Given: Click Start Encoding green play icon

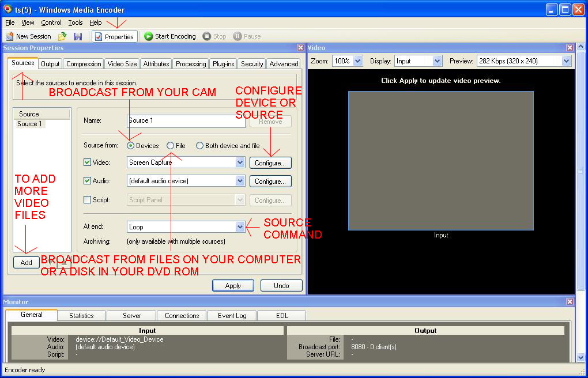Looking at the screenshot, I should point(149,36).
